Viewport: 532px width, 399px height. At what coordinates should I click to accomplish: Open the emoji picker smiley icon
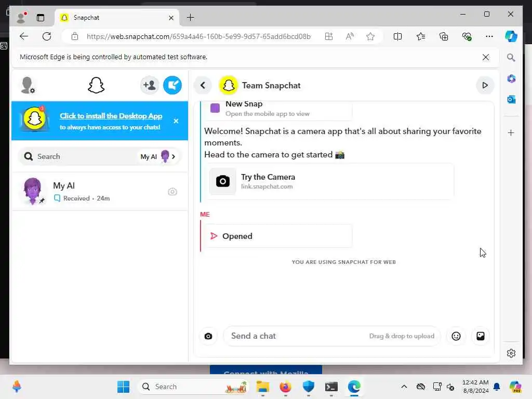tap(456, 336)
